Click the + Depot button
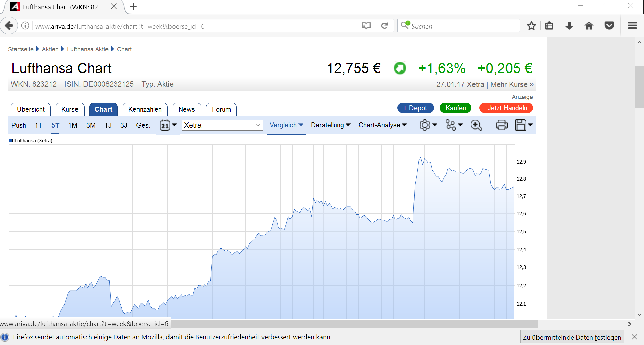 pyautogui.click(x=416, y=108)
